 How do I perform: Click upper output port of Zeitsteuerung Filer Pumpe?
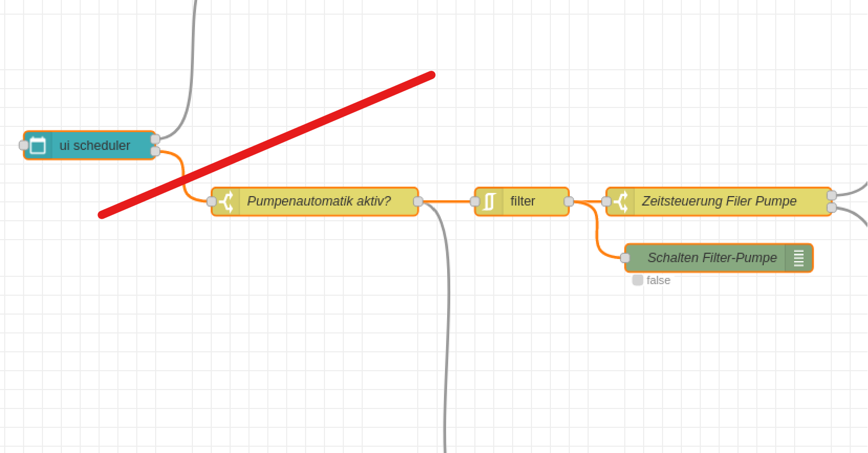click(832, 196)
